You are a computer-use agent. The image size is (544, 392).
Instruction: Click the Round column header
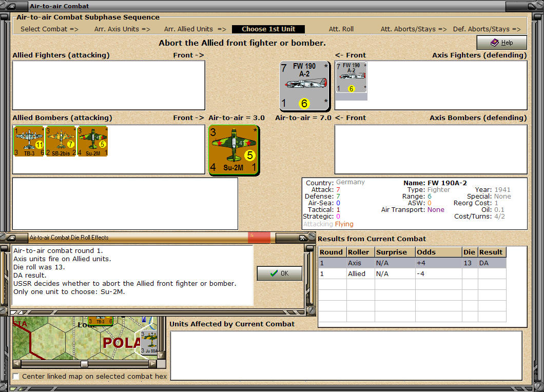coord(333,252)
